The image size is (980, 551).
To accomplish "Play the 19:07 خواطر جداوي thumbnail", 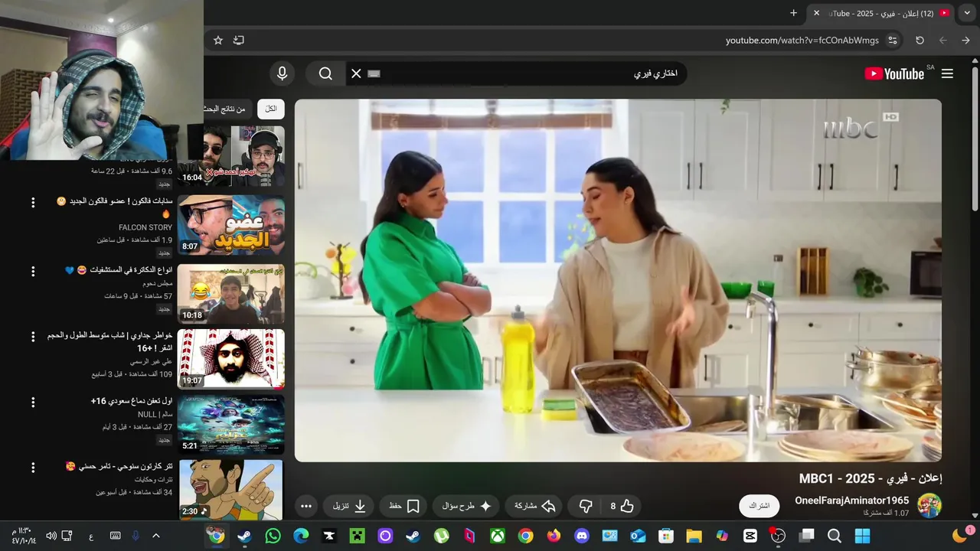I will 231,359.
